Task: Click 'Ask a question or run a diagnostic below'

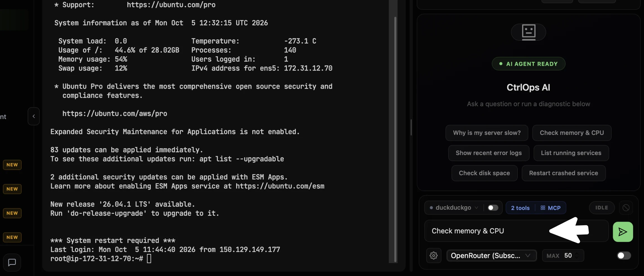Action: point(529,104)
